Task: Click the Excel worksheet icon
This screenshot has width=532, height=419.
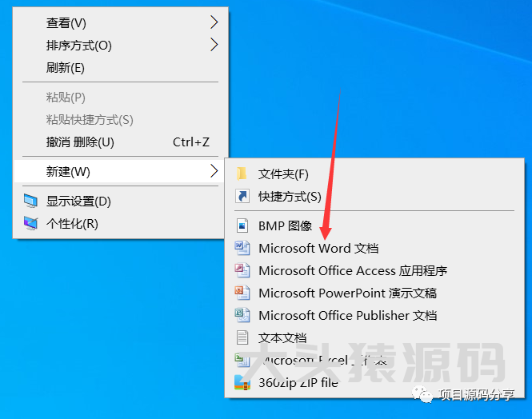Action: click(242, 360)
